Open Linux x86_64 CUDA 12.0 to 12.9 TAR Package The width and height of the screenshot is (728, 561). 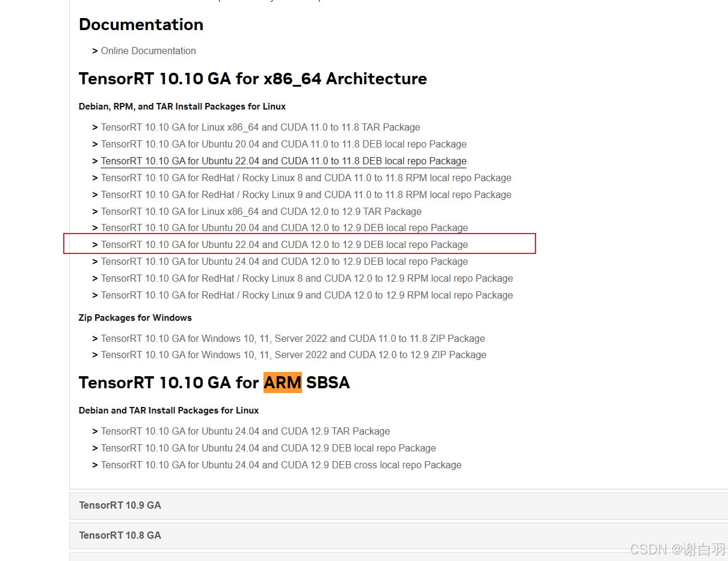click(261, 212)
